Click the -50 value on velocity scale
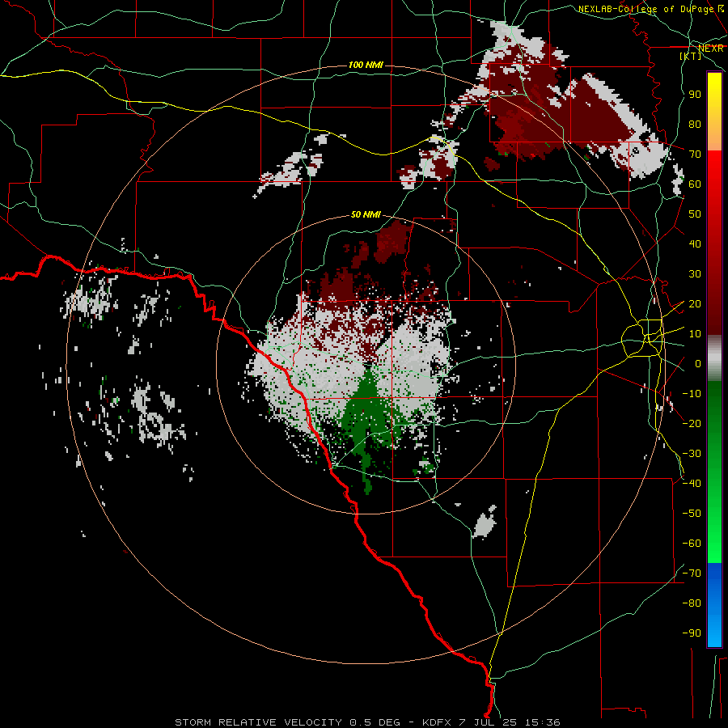This screenshot has height=728, width=728. click(x=692, y=514)
